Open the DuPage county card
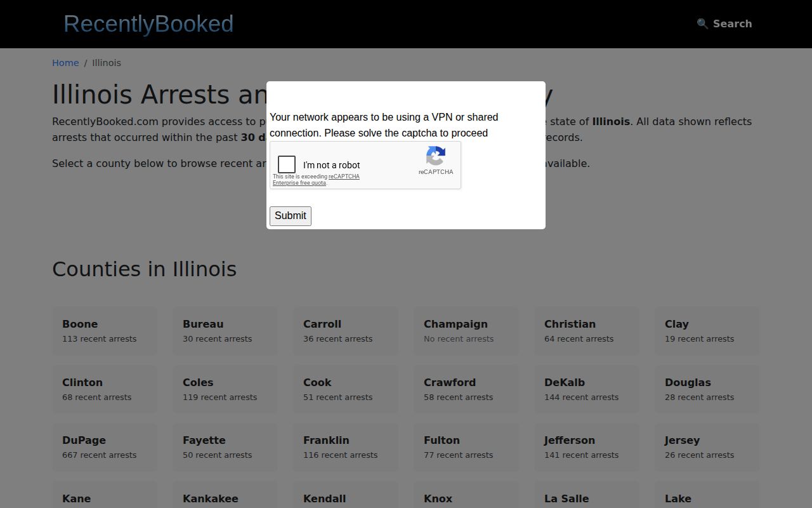Screen dimensions: 812x508 (x=105, y=447)
